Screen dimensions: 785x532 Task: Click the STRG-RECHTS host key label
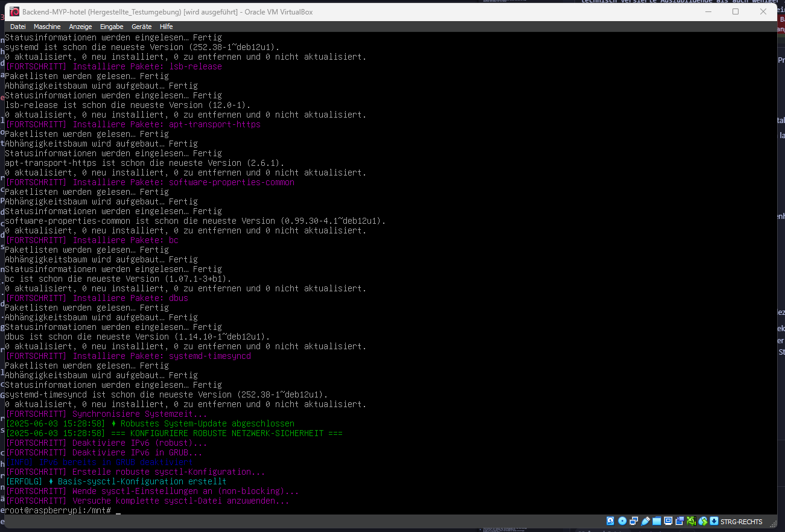[x=742, y=522]
